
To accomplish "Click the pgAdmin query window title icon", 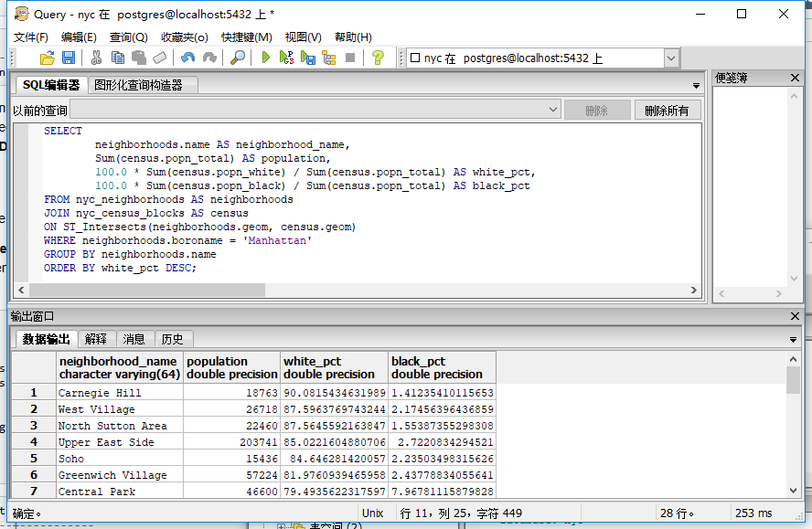I will [x=21, y=14].
